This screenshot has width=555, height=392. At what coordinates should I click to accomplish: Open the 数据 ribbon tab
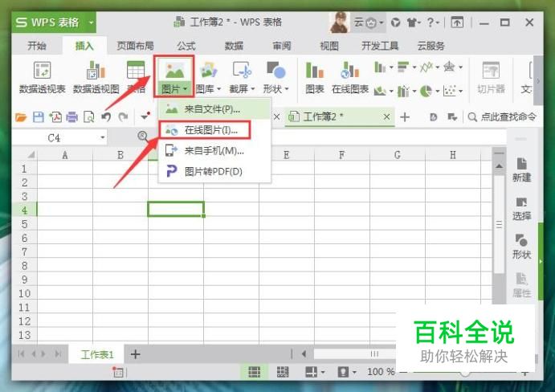(234, 46)
